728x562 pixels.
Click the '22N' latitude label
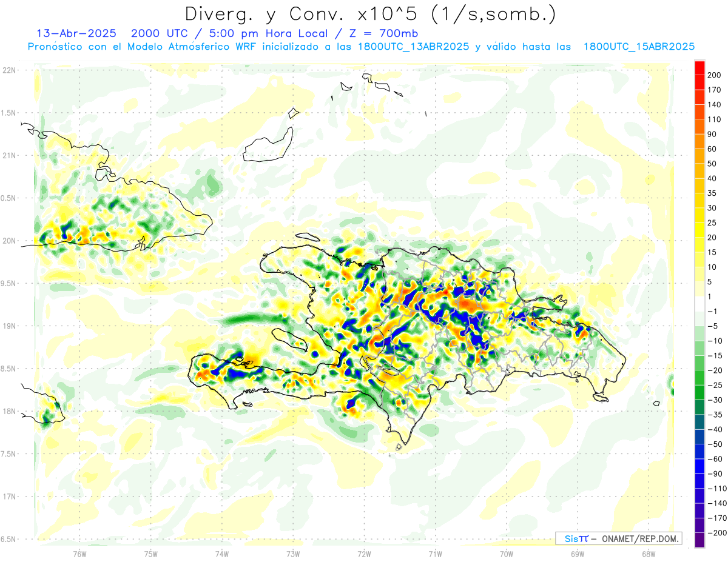9,70
